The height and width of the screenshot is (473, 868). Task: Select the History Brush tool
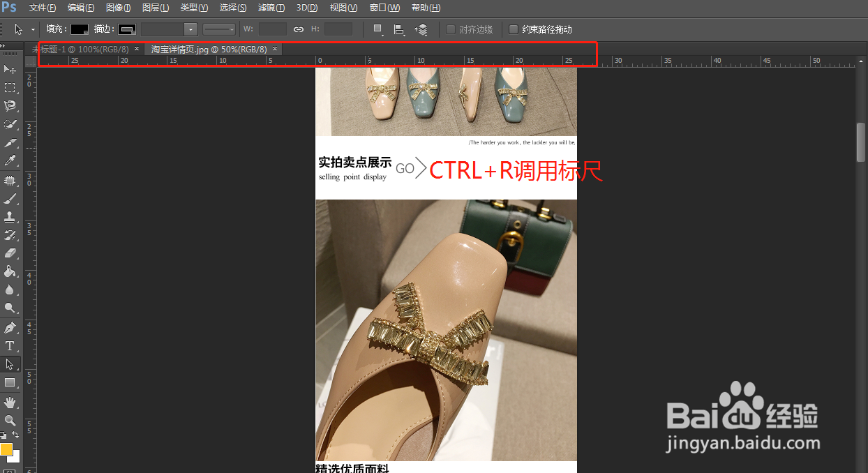click(10, 235)
